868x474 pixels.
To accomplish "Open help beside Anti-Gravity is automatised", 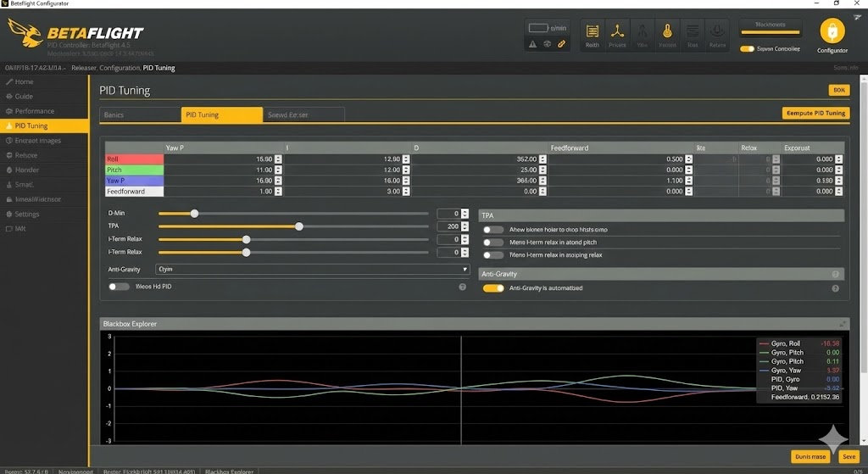I will [x=835, y=288].
